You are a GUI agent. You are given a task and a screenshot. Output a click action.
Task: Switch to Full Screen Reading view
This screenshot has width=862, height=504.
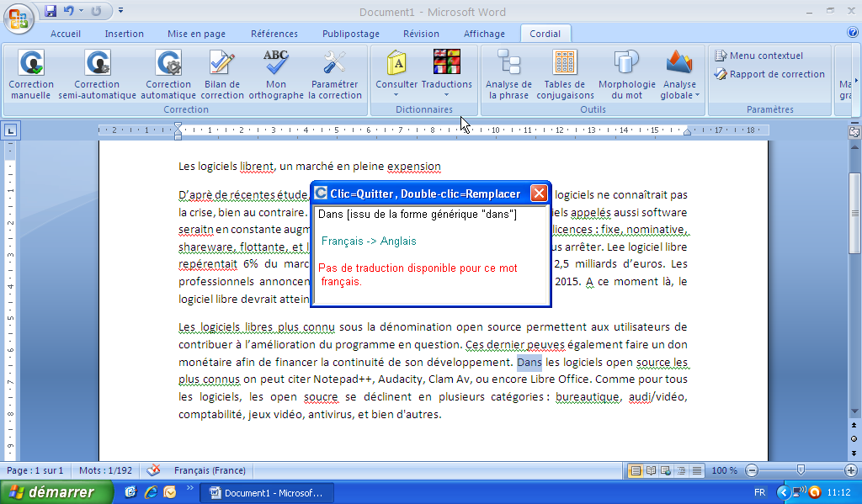(x=651, y=470)
